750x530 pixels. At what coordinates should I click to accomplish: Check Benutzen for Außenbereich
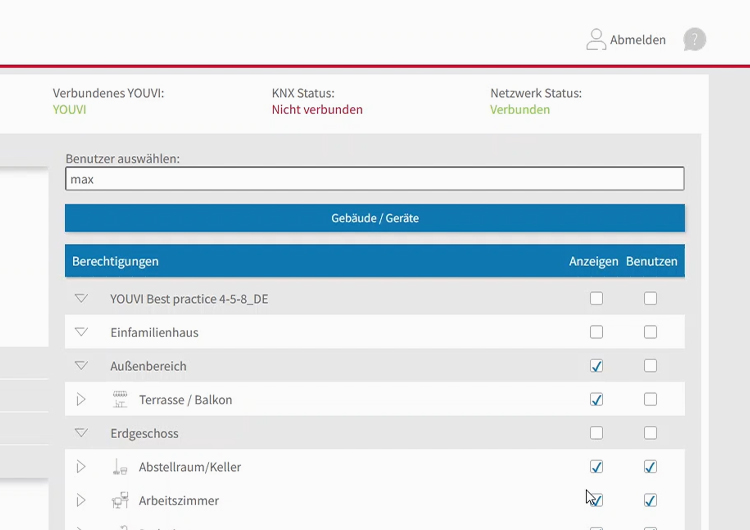point(651,366)
